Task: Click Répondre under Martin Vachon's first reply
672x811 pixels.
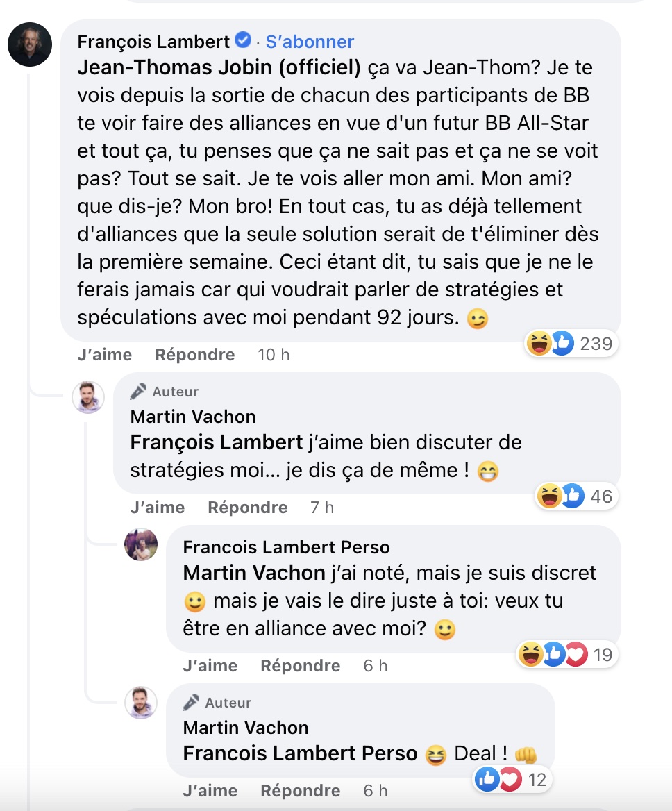Action: point(247,508)
